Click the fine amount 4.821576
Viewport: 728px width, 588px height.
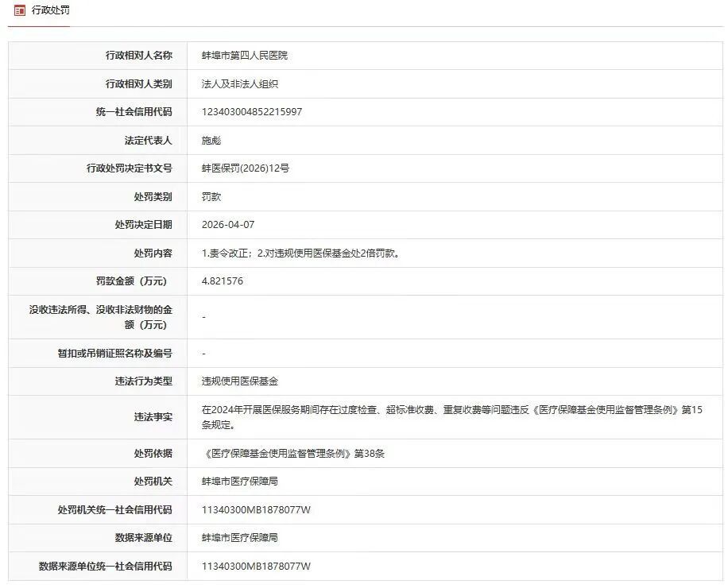(x=223, y=281)
